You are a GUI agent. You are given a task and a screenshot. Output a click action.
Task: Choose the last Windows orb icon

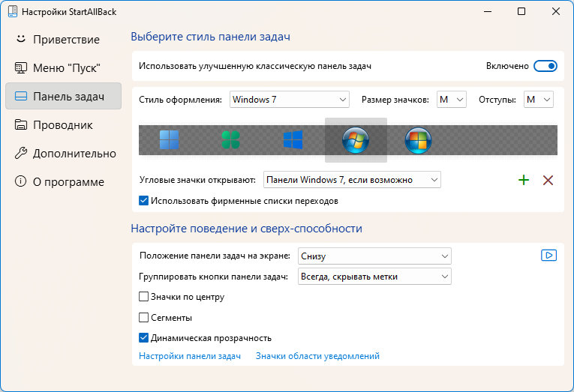pyautogui.click(x=418, y=140)
